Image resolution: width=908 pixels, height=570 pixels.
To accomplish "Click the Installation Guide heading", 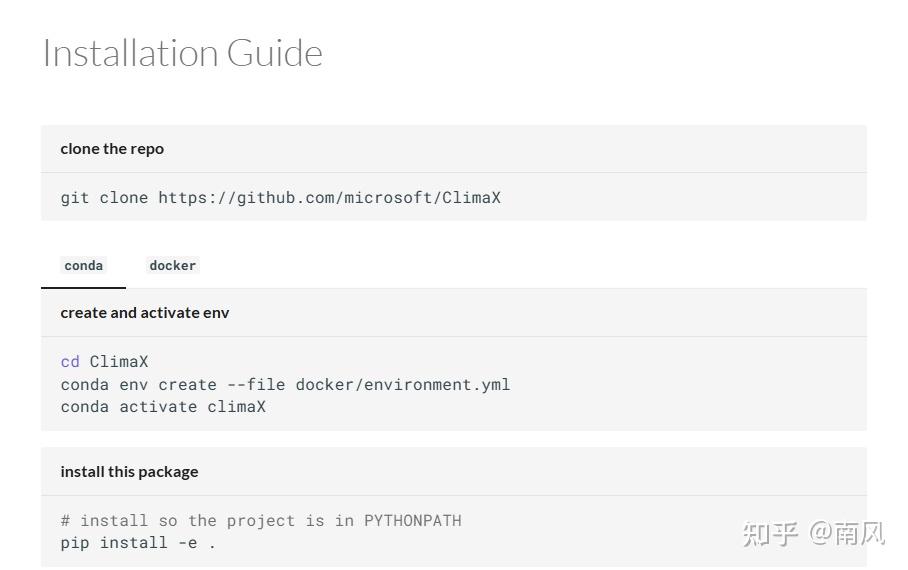I will [182, 53].
